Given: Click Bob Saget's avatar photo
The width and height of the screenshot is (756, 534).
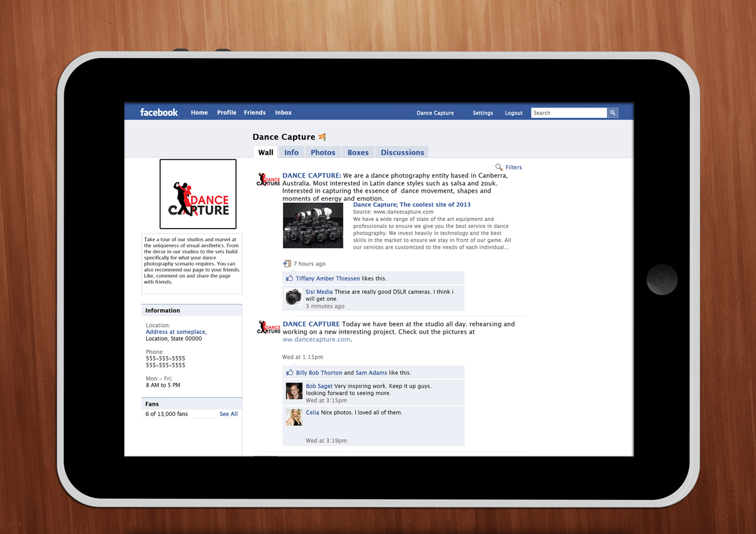Looking at the screenshot, I should pyautogui.click(x=294, y=391).
